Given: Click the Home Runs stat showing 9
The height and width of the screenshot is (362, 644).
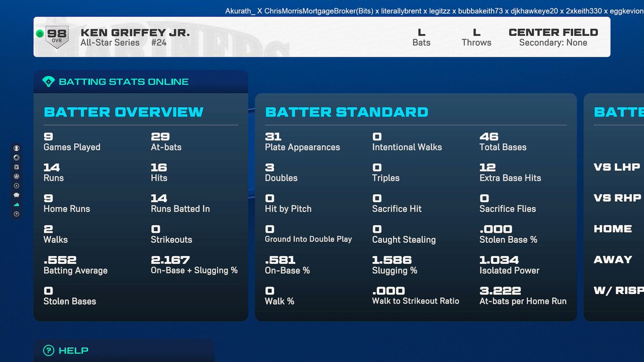Looking at the screenshot, I should (67, 203).
